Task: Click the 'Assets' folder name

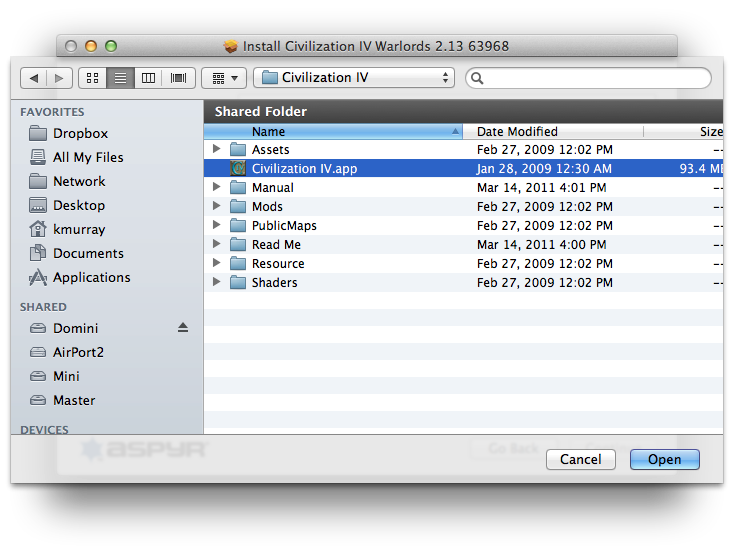Action: click(x=271, y=150)
